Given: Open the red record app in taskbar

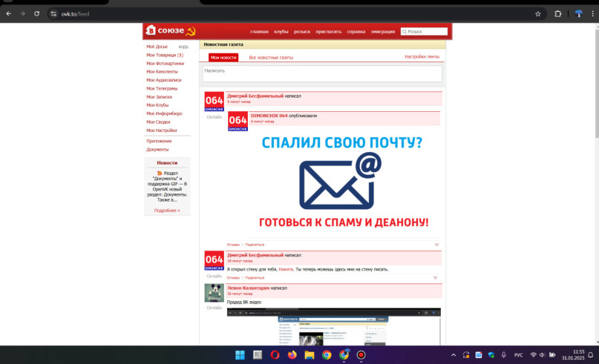Looking at the screenshot, I should tap(361, 355).
